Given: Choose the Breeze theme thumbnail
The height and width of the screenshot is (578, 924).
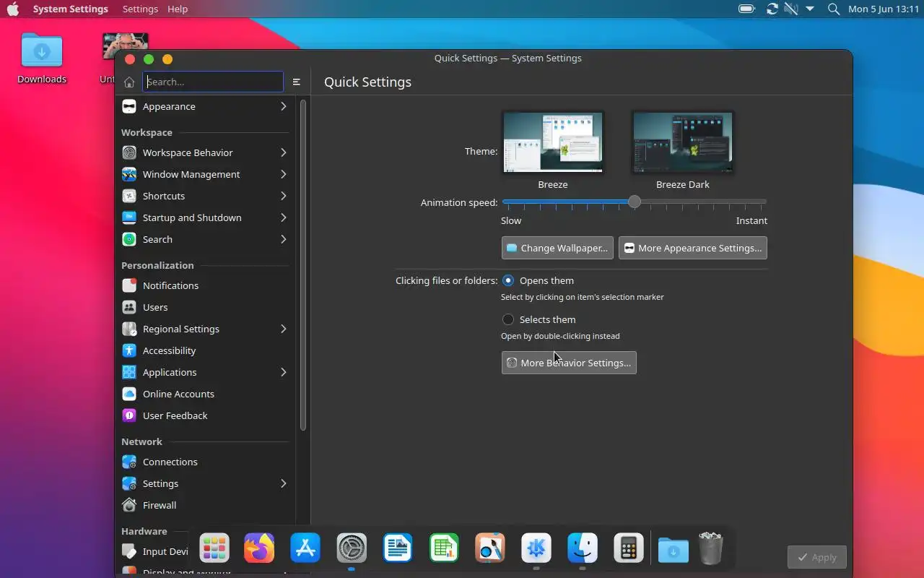Looking at the screenshot, I should (553, 142).
